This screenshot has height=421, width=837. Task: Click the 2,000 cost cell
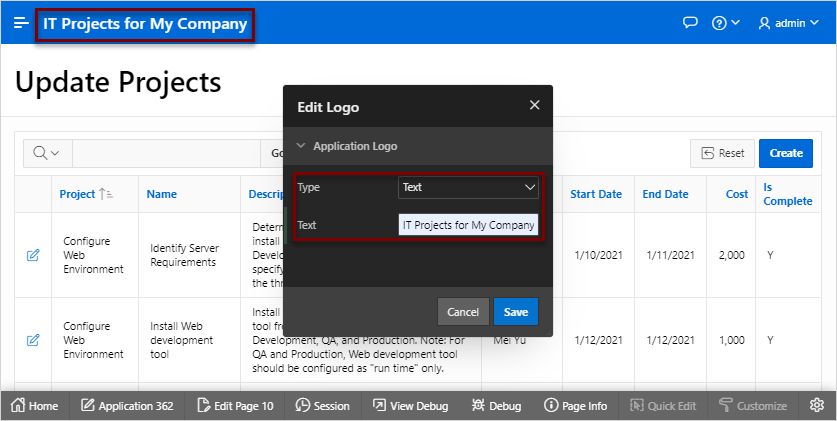click(x=731, y=255)
